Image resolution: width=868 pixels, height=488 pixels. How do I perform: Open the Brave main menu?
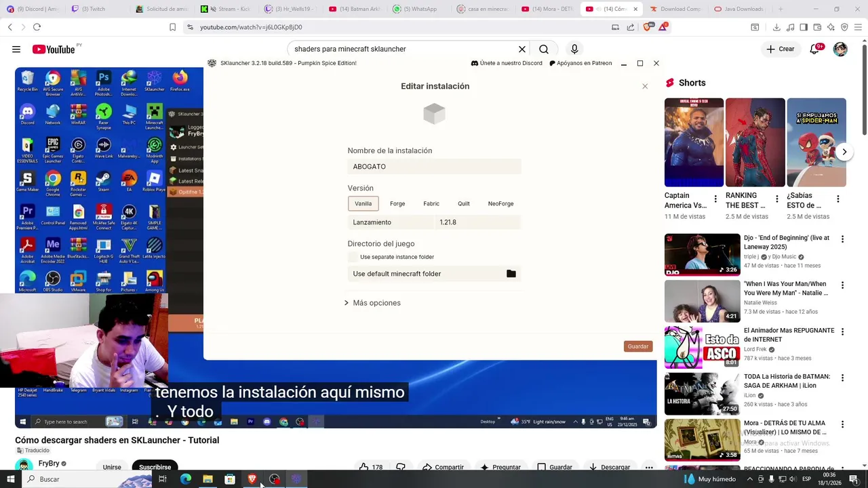(859, 27)
